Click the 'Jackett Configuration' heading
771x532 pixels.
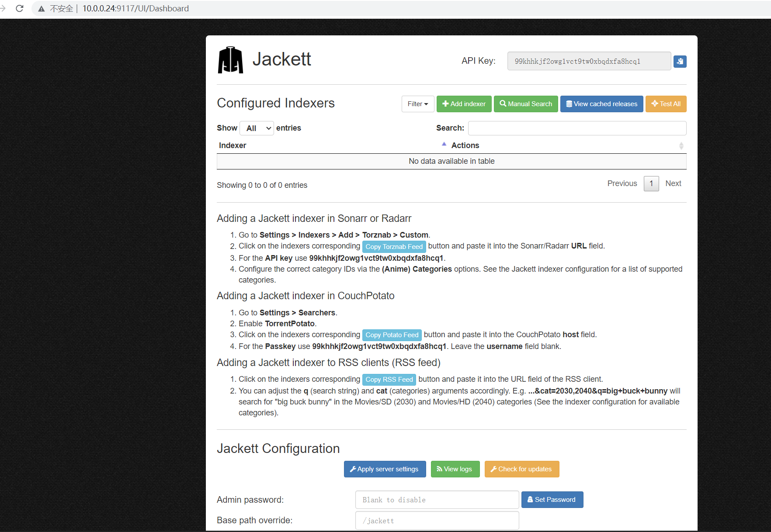pyautogui.click(x=278, y=449)
